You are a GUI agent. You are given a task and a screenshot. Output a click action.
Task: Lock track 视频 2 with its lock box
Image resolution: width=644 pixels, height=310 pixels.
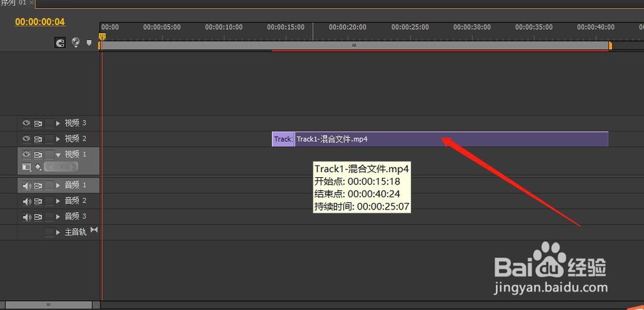coord(50,139)
